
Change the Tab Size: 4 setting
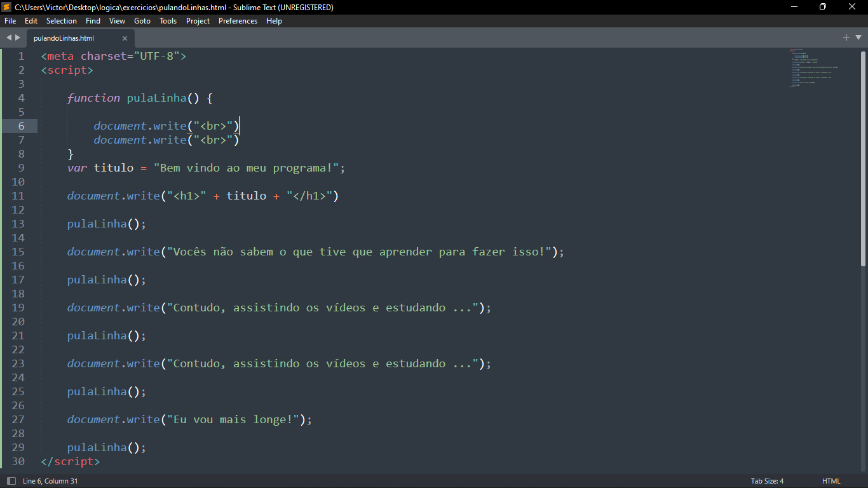(x=767, y=481)
